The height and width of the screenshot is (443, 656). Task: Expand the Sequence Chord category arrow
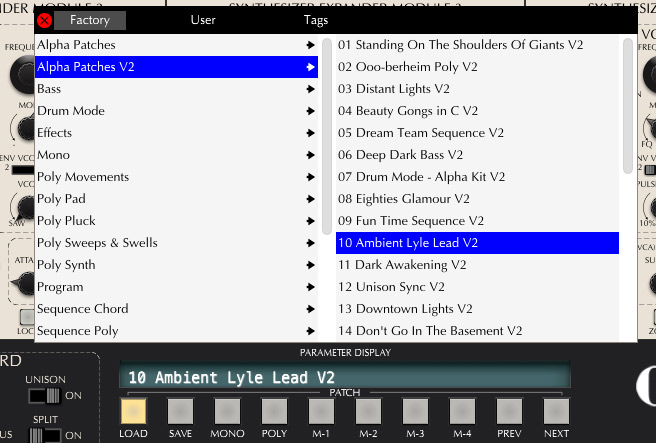pyautogui.click(x=310, y=309)
